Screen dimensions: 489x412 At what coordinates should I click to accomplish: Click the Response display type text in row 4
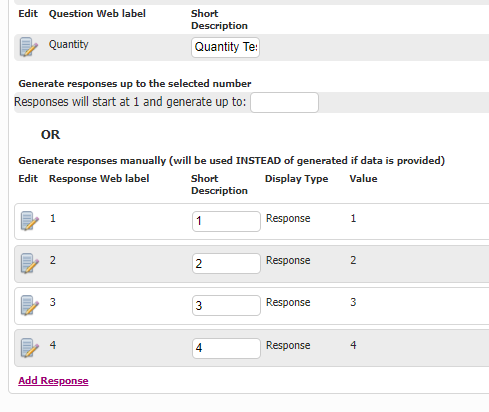tap(288, 345)
